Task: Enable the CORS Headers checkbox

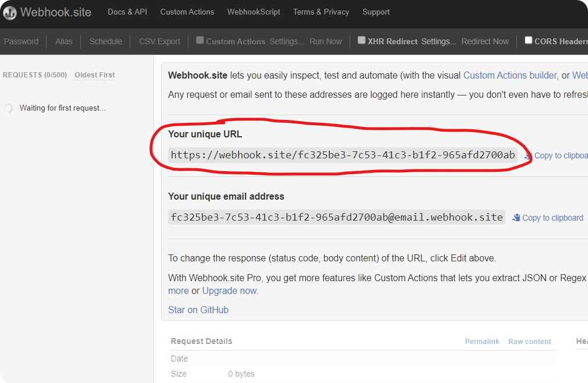Action: pyautogui.click(x=528, y=40)
